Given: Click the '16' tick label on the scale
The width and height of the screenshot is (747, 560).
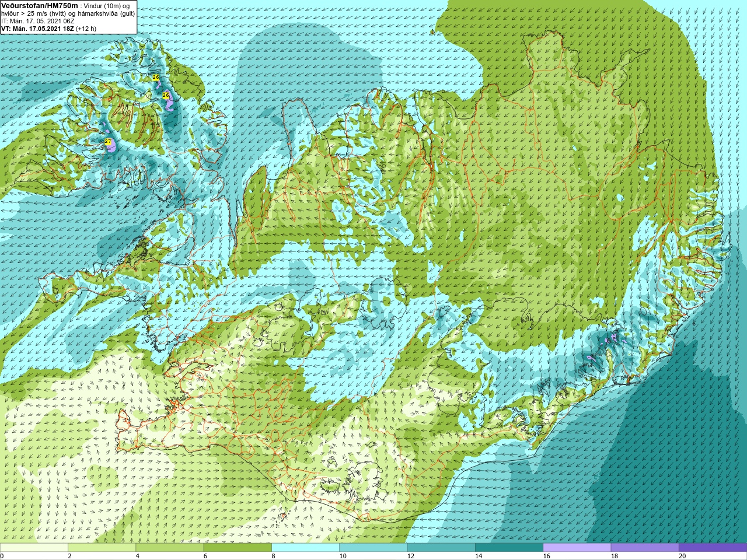Looking at the screenshot, I should coord(547,556).
